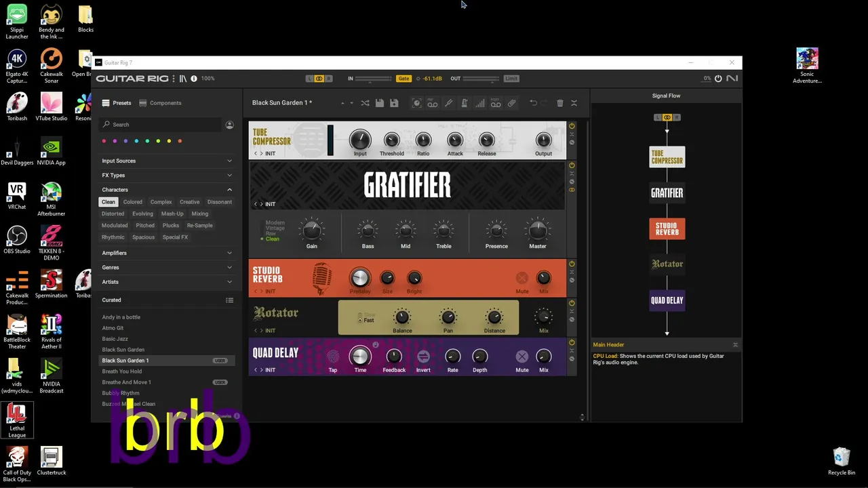
Task: Select Studio Reverb block in Signal Flow
Action: click(x=667, y=228)
